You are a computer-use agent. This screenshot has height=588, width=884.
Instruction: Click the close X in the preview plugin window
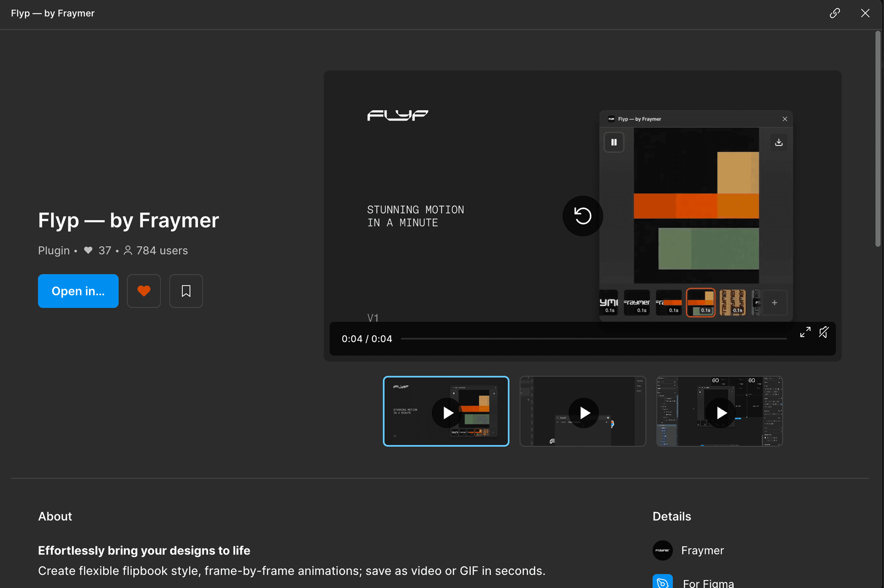785,119
